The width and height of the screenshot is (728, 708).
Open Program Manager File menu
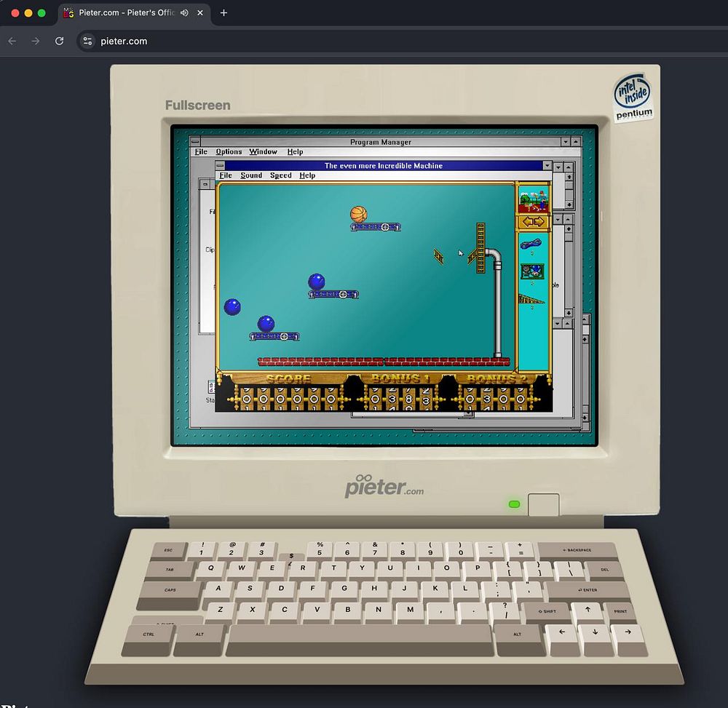[x=201, y=151]
